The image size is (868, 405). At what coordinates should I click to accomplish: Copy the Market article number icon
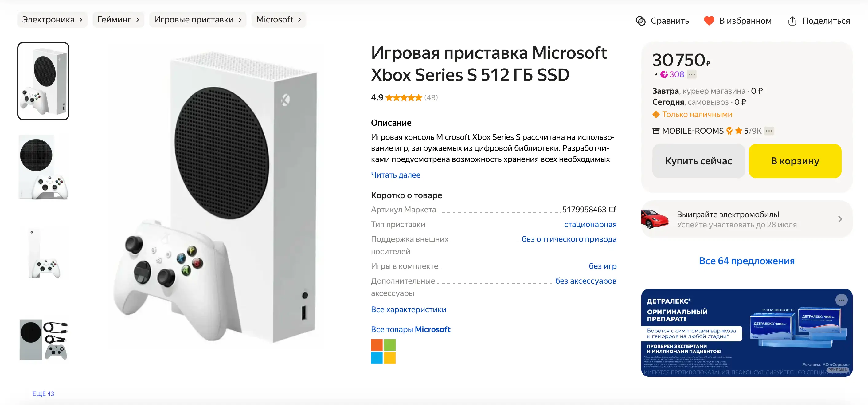(613, 209)
